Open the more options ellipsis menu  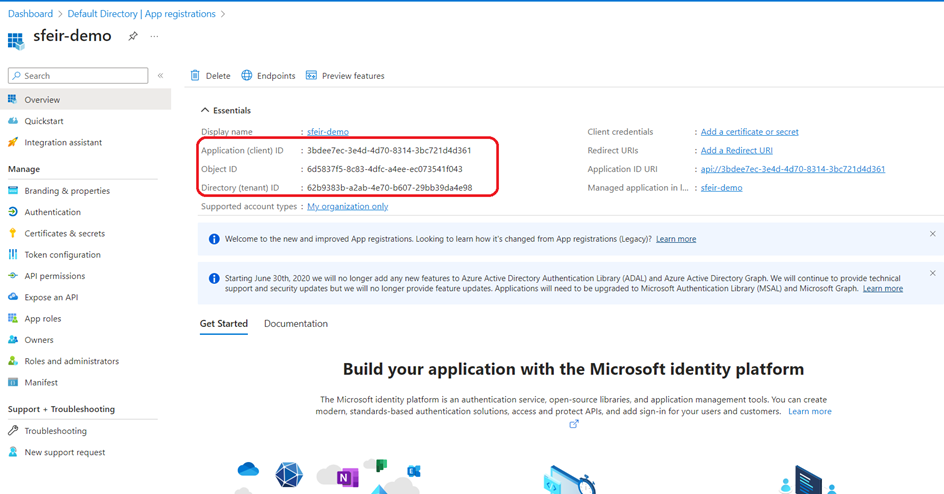click(x=154, y=36)
